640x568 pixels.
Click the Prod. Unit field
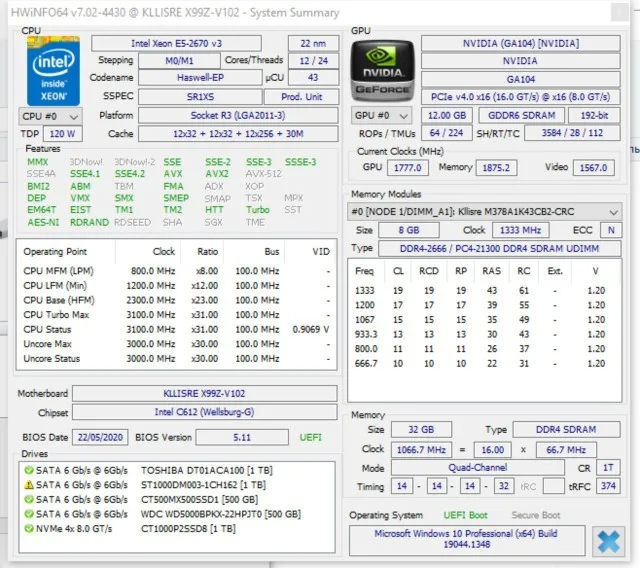pos(302,97)
